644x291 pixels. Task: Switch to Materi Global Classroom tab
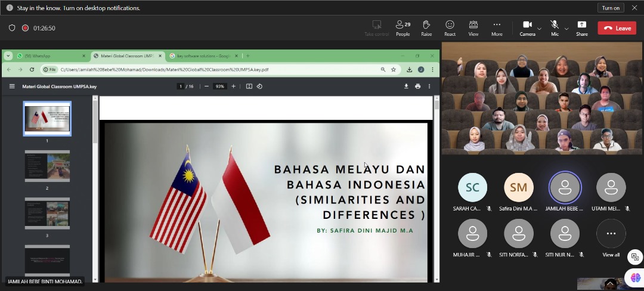click(x=128, y=56)
